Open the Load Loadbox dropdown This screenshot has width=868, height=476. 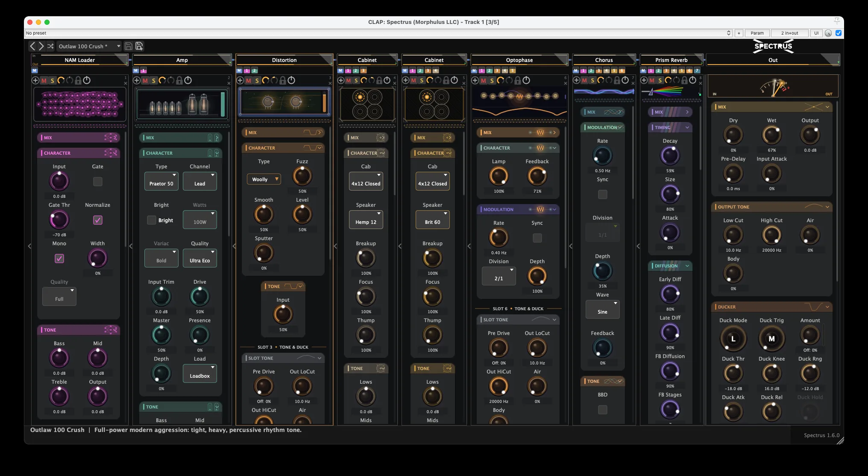pos(200,373)
